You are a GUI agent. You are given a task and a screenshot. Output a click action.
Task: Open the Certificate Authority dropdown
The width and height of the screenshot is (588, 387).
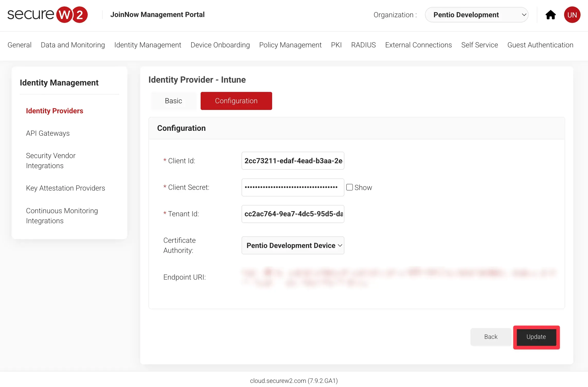click(x=293, y=245)
